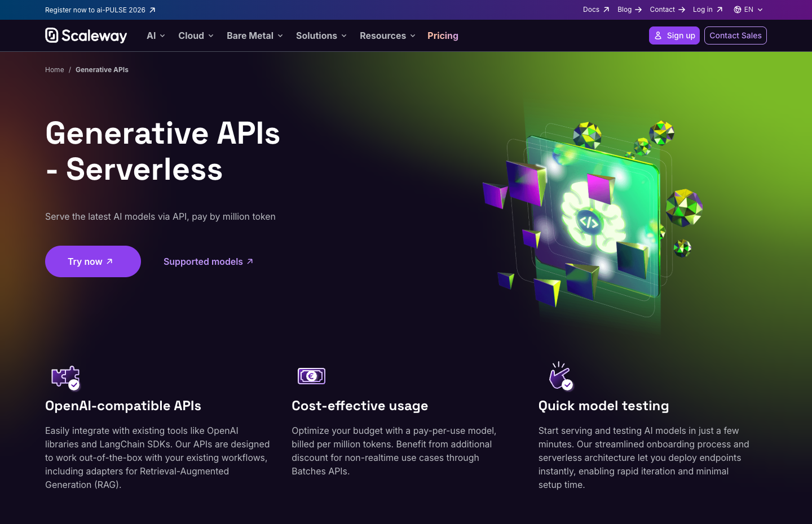Open the Docs link

point(596,10)
